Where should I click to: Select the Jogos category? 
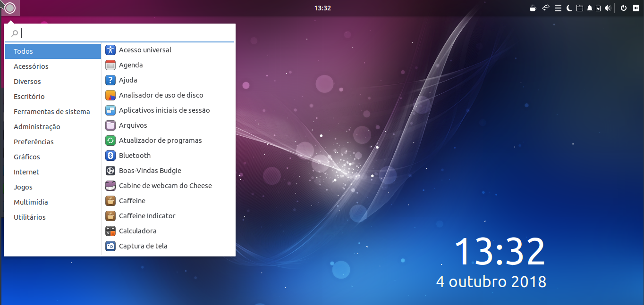coord(53,187)
